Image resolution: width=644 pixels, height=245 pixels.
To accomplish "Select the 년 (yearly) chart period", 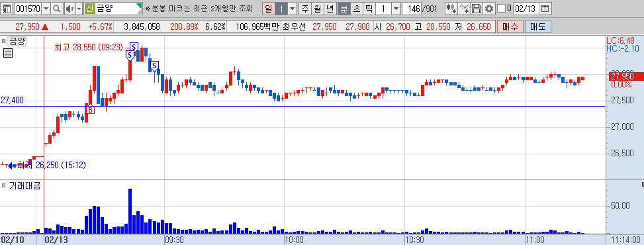I will 330,8.
